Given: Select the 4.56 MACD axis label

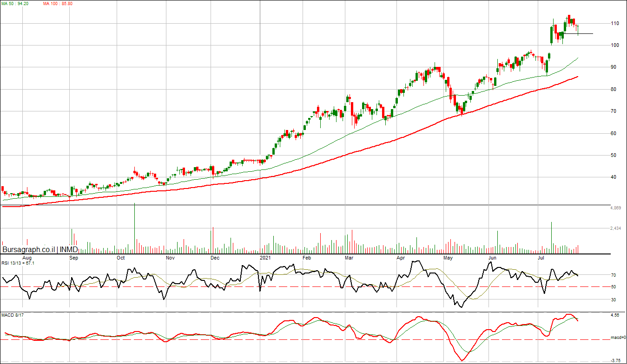Looking at the screenshot, I should tap(614, 315).
